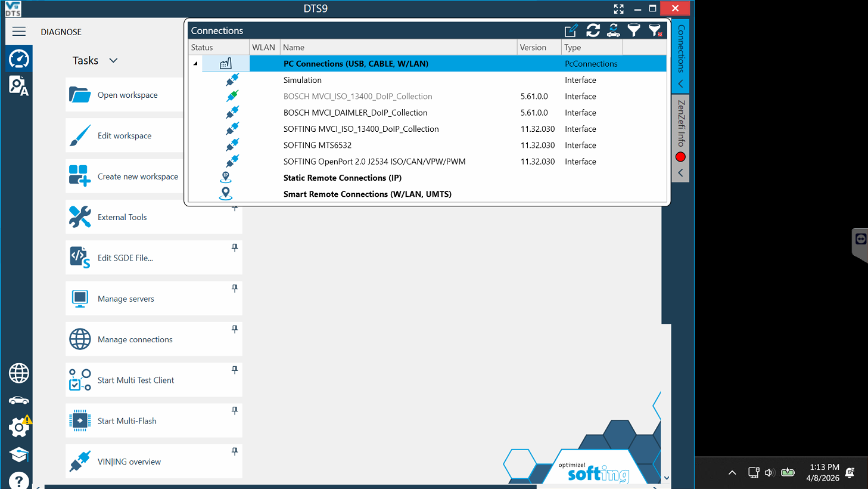Click the edit connections pencil icon
The width and height of the screenshot is (868, 489).
(x=571, y=30)
